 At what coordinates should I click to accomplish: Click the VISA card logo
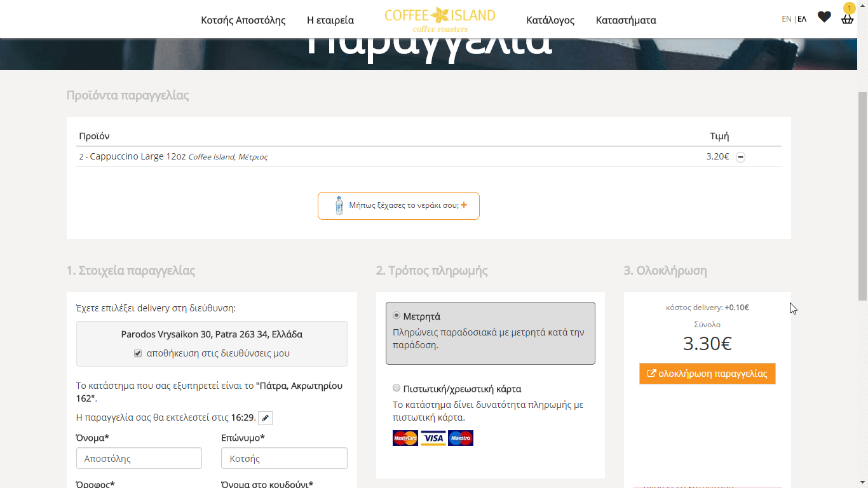[x=433, y=438]
